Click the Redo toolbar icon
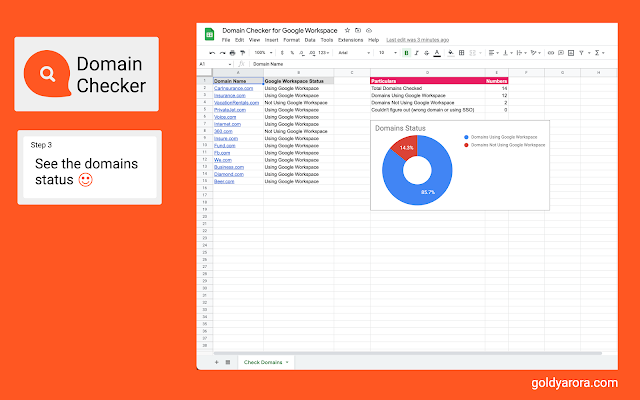This screenshot has width=640, height=400. coord(222,53)
